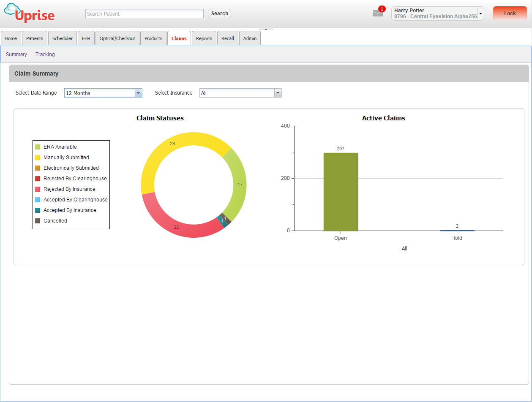Click the ERA Available legend color swatch
Image resolution: width=532 pixels, height=402 pixels.
click(38, 147)
